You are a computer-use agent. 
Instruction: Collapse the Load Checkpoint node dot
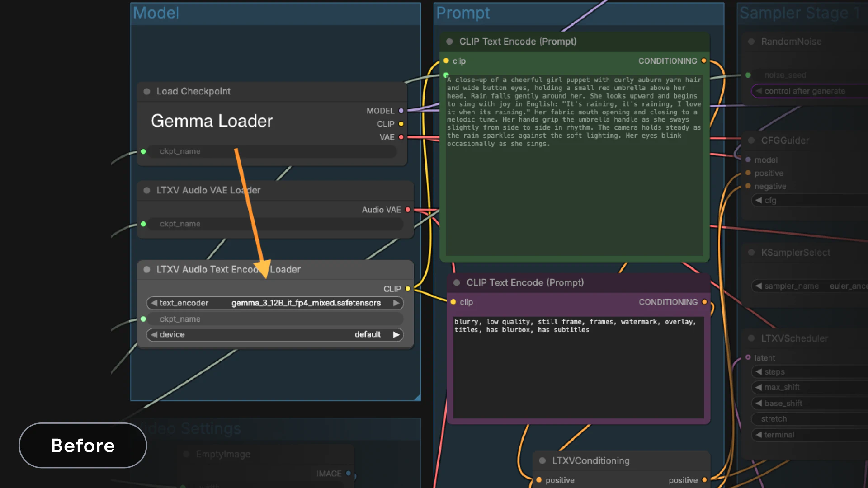(x=146, y=92)
